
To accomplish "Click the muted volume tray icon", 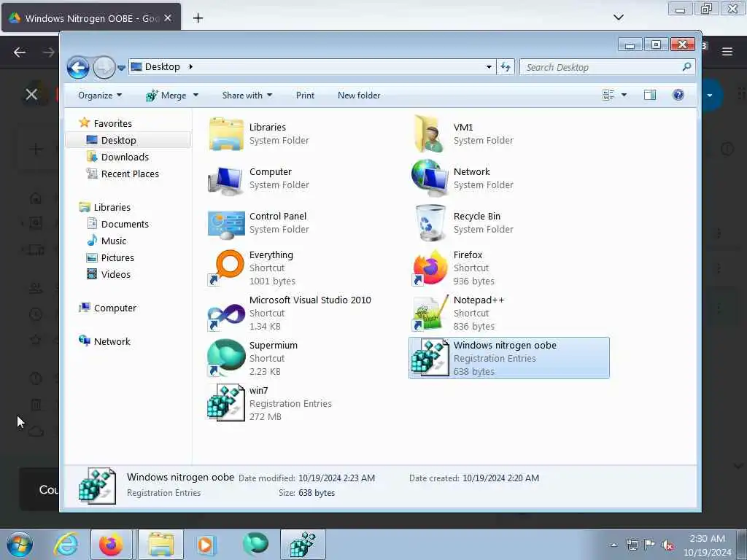I will 667,545.
